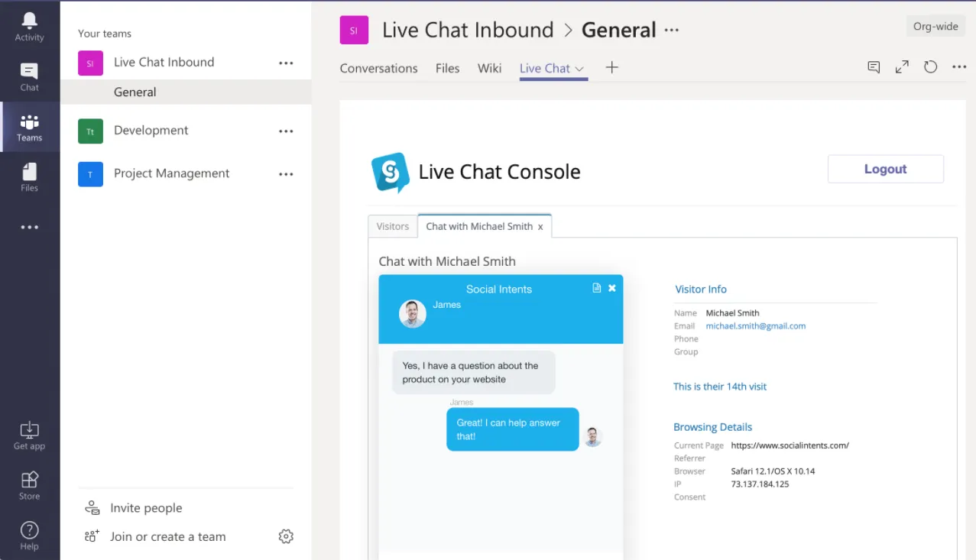The width and height of the screenshot is (976, 560).
Task: Open more options for Project Management team
Action: (286, 174)
